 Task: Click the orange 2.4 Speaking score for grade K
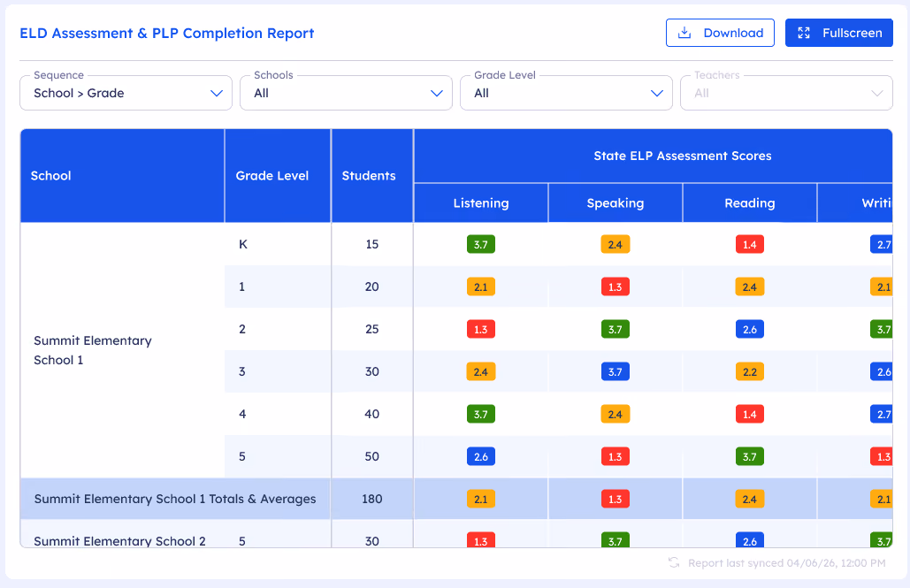(616, 244)
